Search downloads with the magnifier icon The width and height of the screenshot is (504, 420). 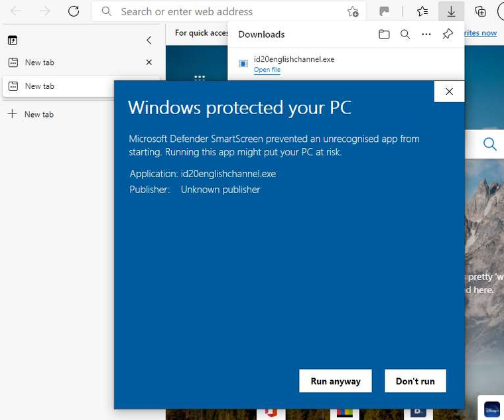pos(405,34)
